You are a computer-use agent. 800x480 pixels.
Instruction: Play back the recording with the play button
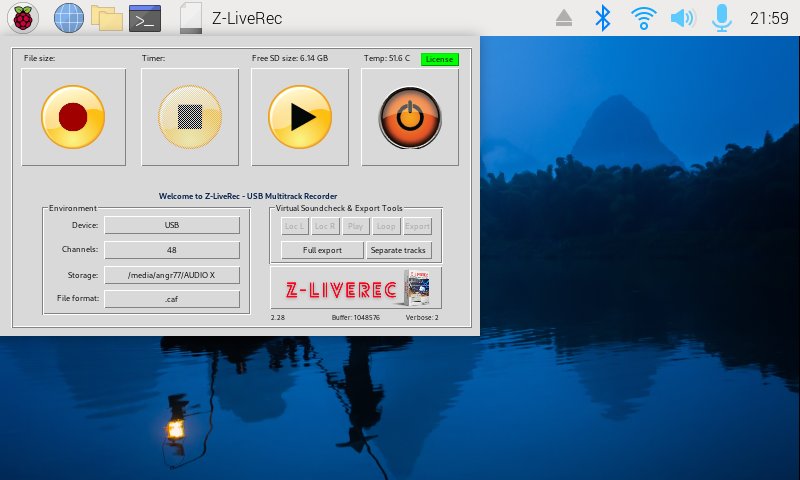pyautogui.click(x=300, y=117)
